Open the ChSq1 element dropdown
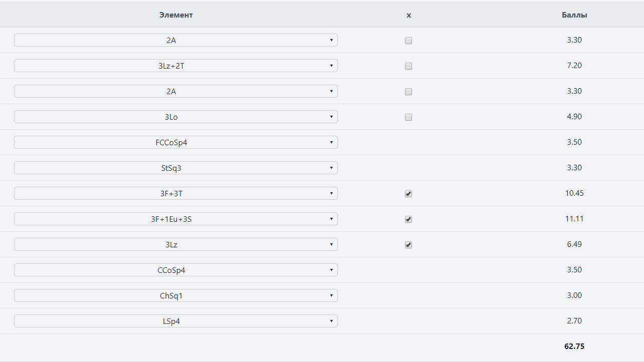644x362 pixels. click(175, 295)
